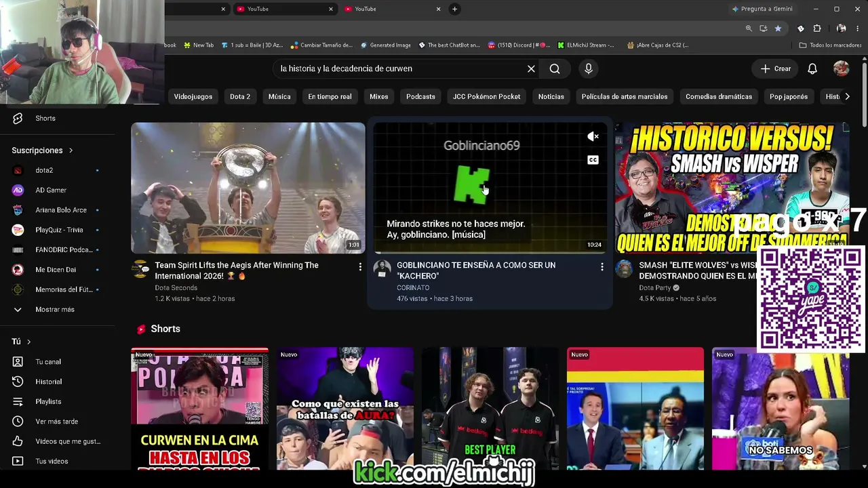Open Team Spirit Lifts the Aegis title
This screenshot has width=868, height=488.
pyautogui.click(x=237, y=270)
